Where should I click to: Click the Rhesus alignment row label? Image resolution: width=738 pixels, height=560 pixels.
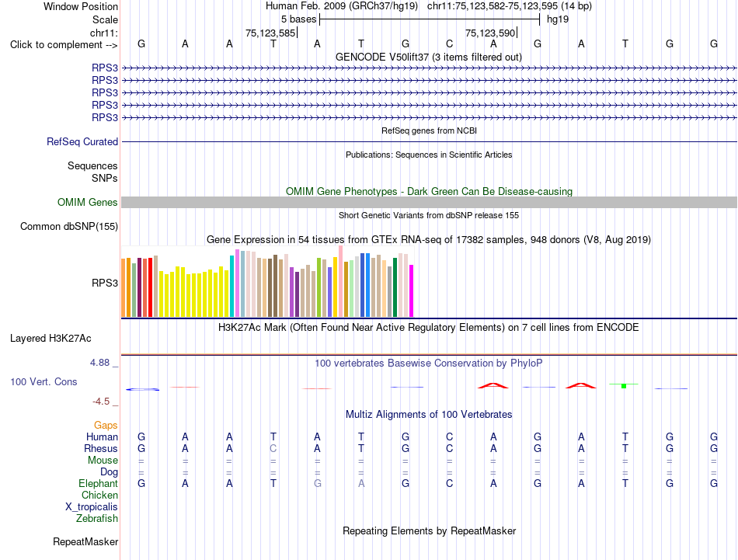click(x=101, y=448)
